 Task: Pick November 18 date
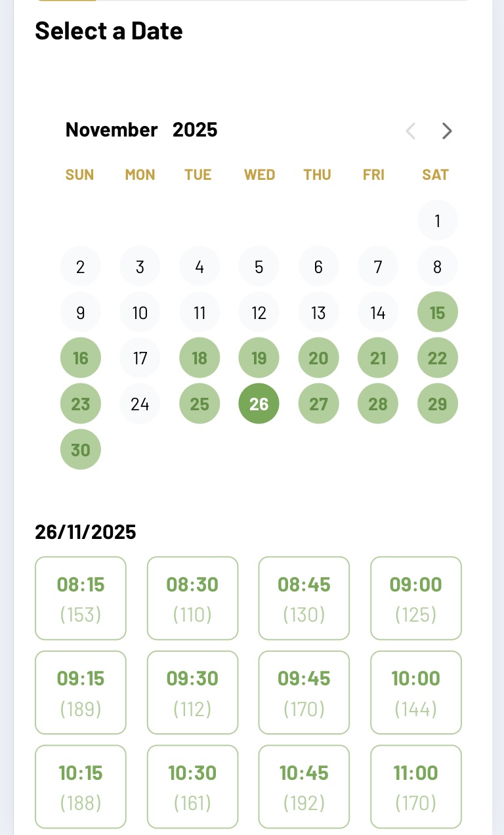click(199, 358)
